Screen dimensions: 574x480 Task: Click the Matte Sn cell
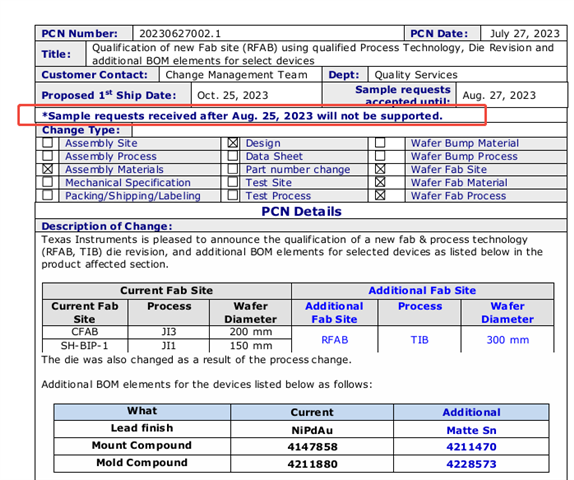coord(471,430)
